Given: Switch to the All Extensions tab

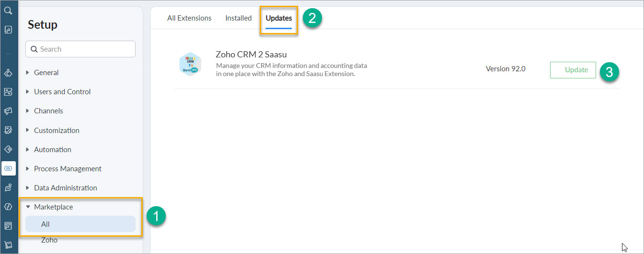Looking at the screenshot, I should [x=189, y=18].
